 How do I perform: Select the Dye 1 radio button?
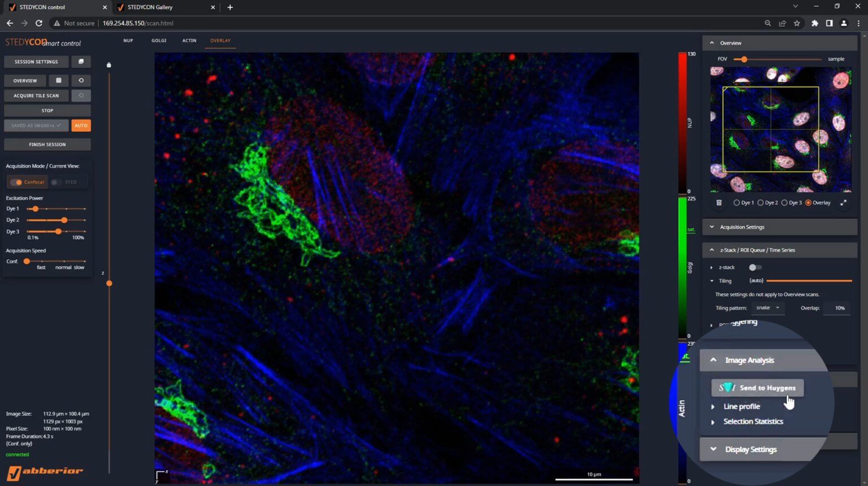736,202
